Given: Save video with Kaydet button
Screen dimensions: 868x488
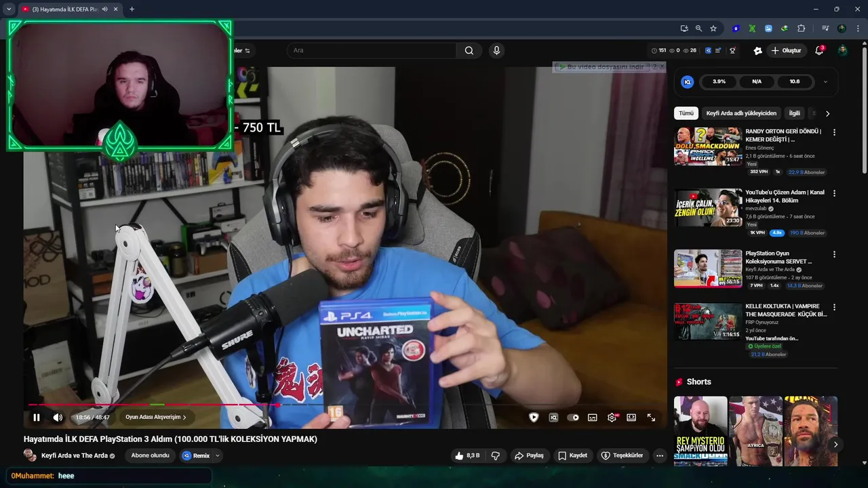Looking at the screenshot, I should (572, 455).
